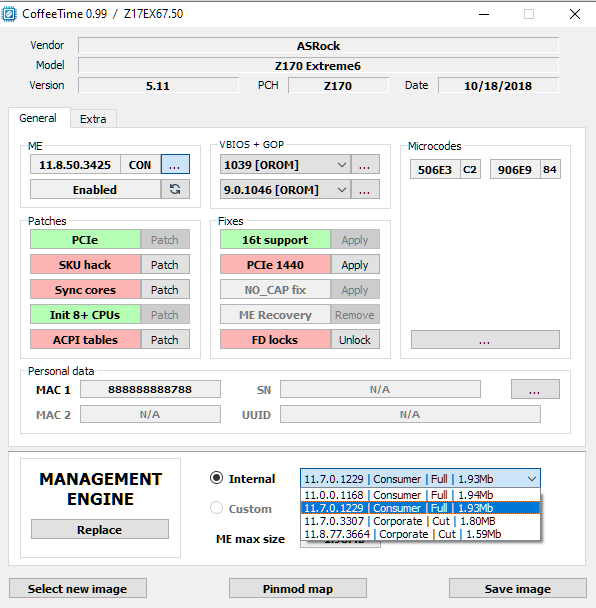Click the FD locks status label
The image size is (596, 608).
(275, 339)
